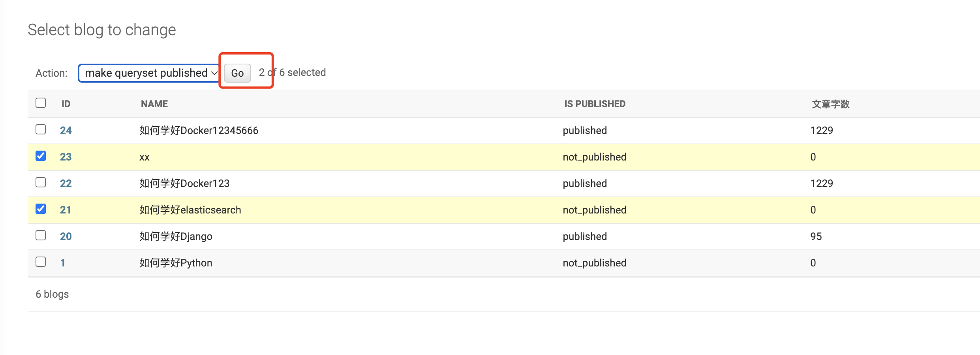Open blog link with ID 20
The width and height of the screenshot is (980, 355).
[66, 236]
